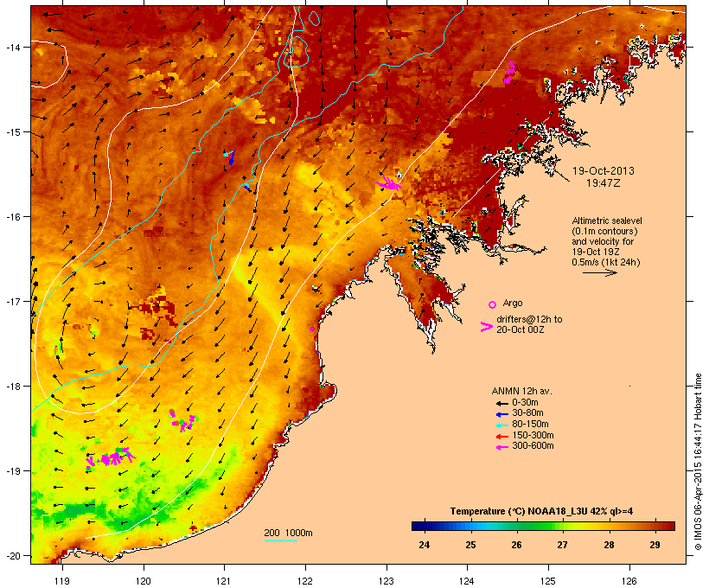
Task: Click the magenta drifter track near 124.5E 14.3S
Action: (509, 73)
